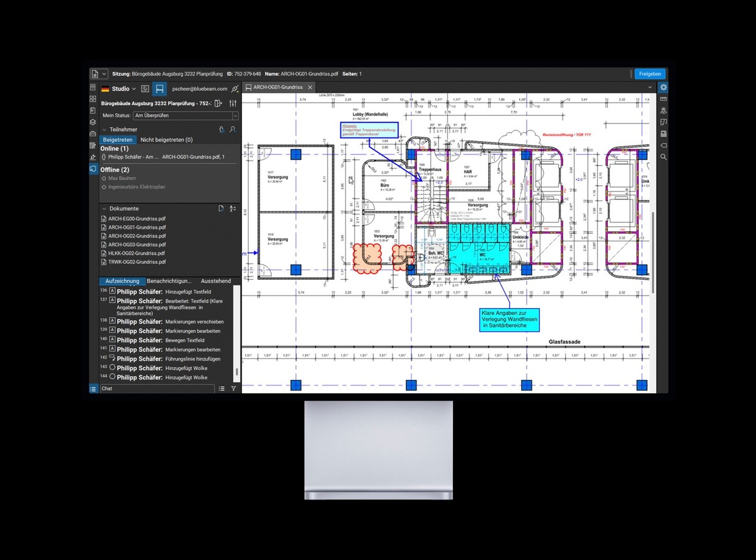
Task: Click the add document icon in Dokumente
Action: tap(221, 209)
